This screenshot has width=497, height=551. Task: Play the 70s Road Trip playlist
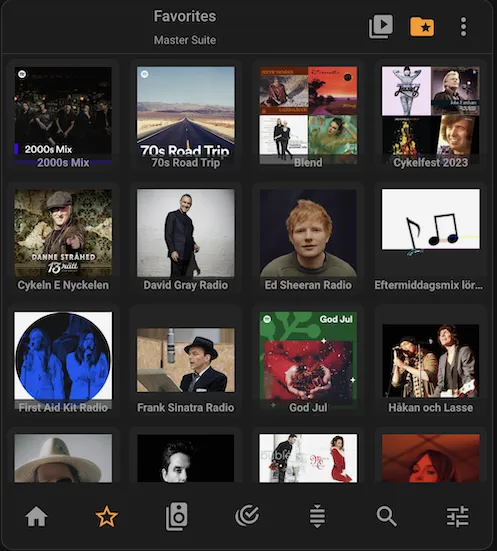tap(186, 116)
